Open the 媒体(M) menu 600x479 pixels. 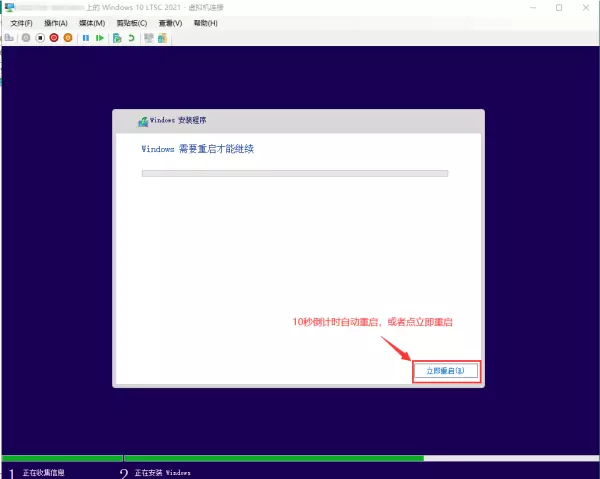tap(92, 23)
